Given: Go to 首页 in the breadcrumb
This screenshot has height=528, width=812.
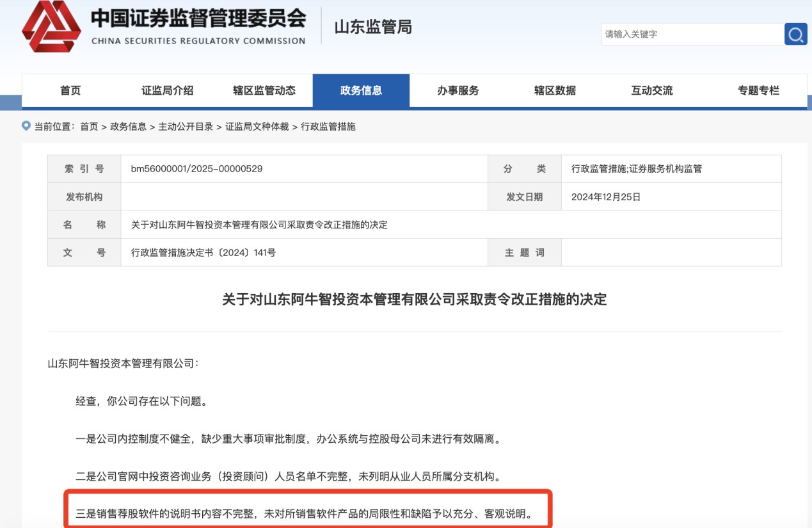Looking at the screenshot, I should [x=89, y=127].
